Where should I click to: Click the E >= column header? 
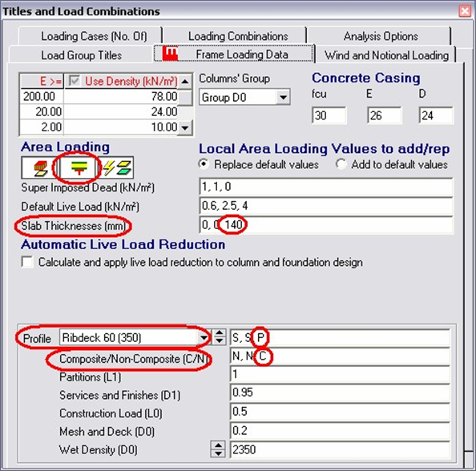(x=42, y=81)
